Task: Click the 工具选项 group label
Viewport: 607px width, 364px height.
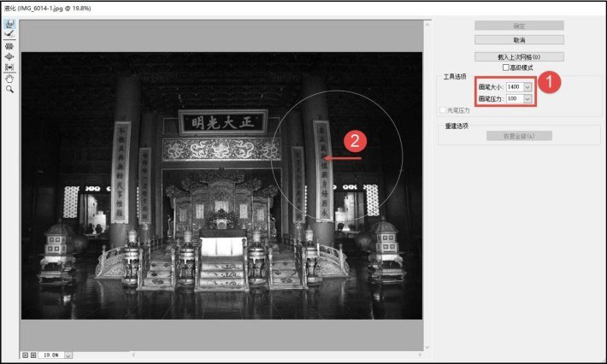Action: (455, 77)
